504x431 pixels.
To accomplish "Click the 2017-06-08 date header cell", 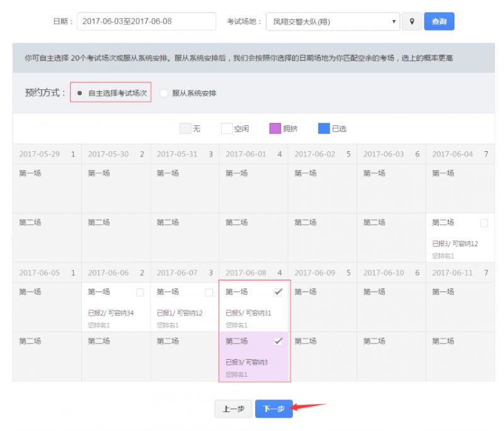I will tap(253, 273).
